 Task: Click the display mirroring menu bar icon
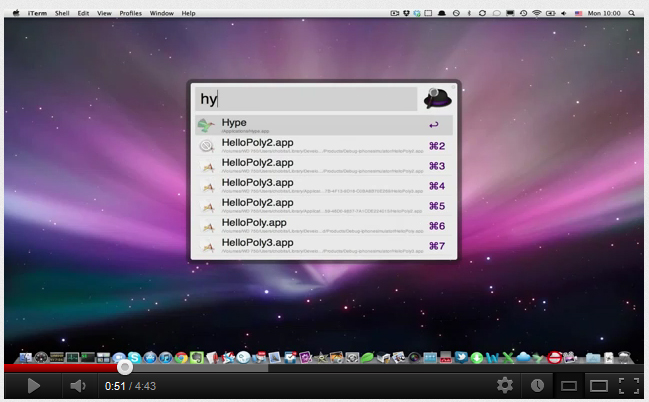pyautogui.click(x=510, y=13)
